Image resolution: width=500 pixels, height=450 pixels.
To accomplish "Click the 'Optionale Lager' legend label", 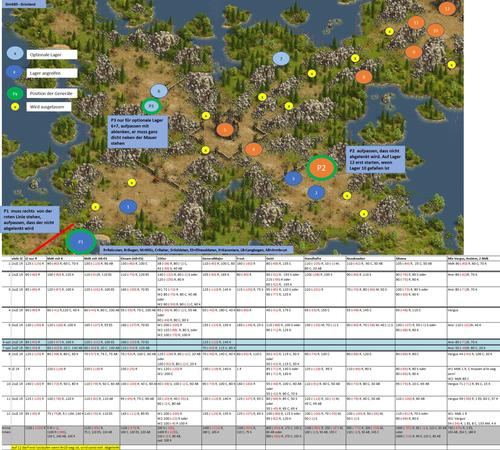I will pyautogui.click(x=52, y=55).
